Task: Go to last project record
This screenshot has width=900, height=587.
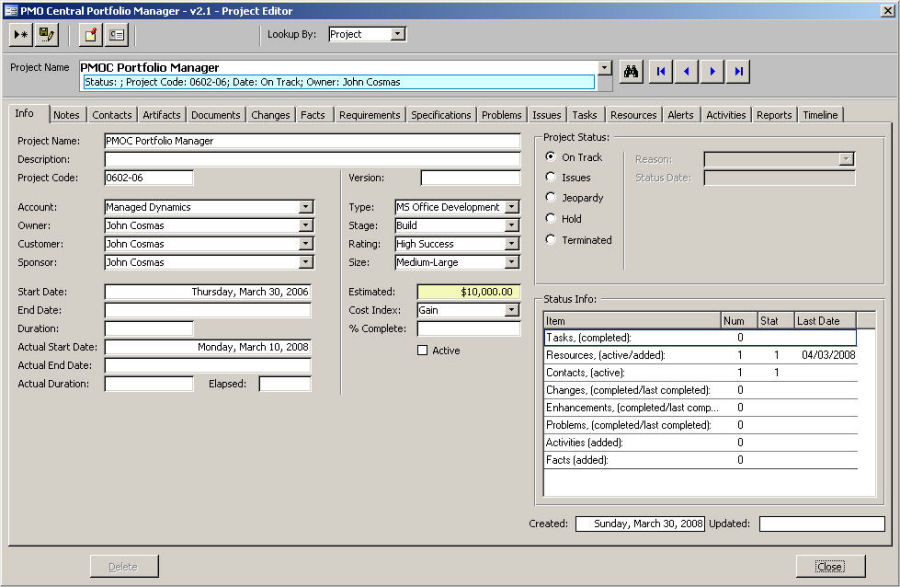Action: tap(738, 72)
